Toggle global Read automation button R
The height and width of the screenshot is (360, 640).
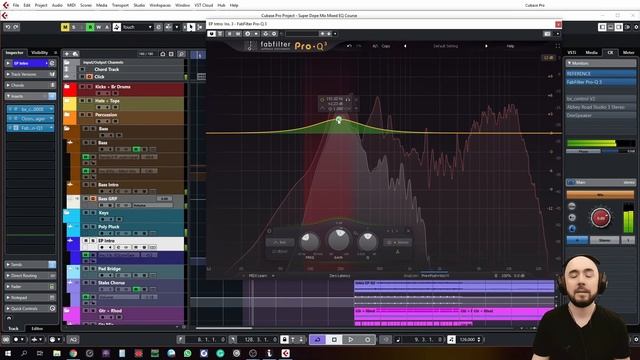click(90, 27)
